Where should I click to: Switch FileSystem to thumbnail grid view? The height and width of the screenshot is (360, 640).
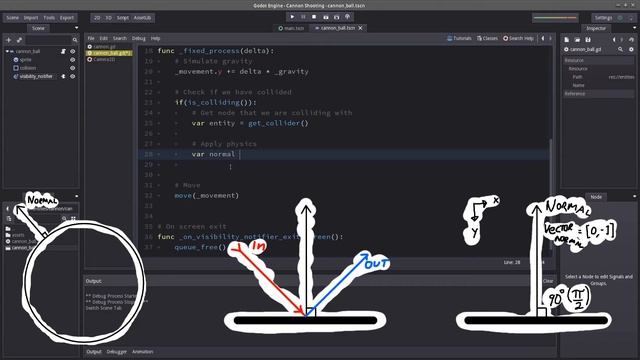(x=73, y=219)
